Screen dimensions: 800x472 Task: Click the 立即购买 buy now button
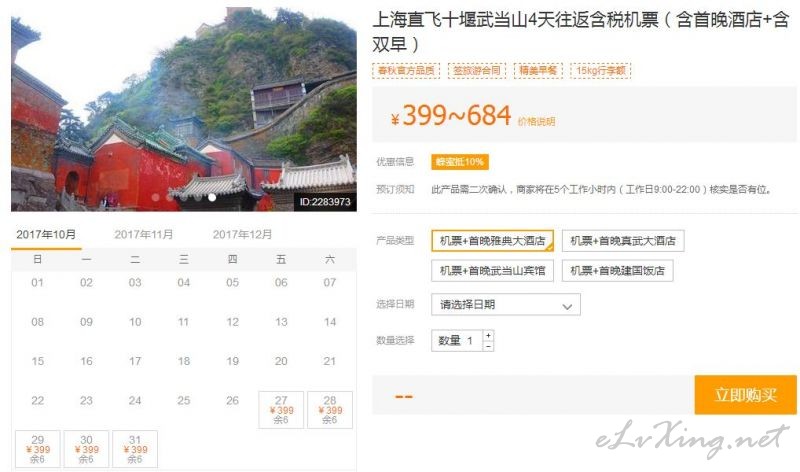745,394
